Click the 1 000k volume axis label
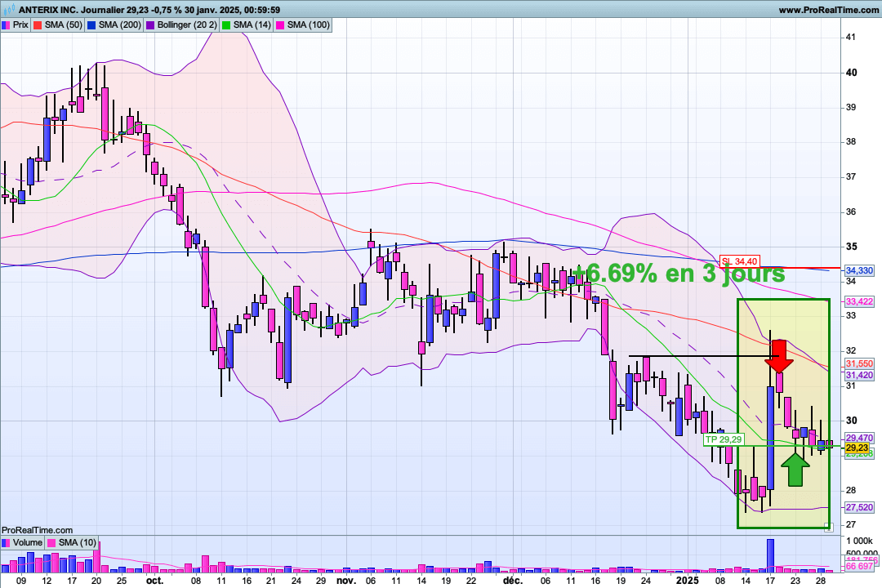Viewport: 882px width, 588px height. tap(861, 541)
